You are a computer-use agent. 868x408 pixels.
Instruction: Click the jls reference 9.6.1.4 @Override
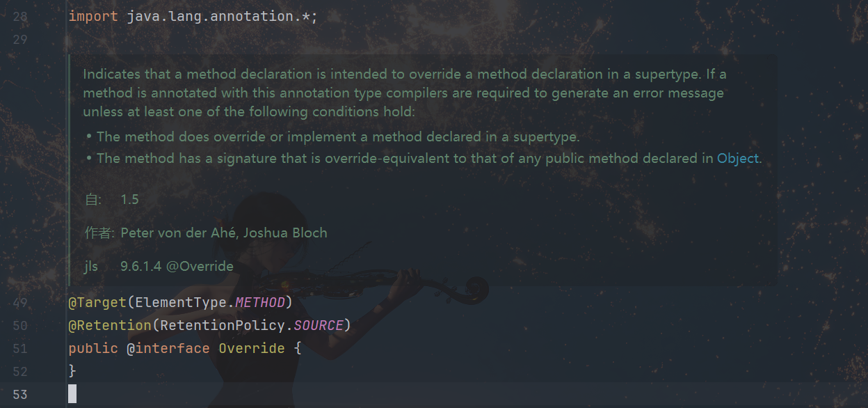coord(177,266)
